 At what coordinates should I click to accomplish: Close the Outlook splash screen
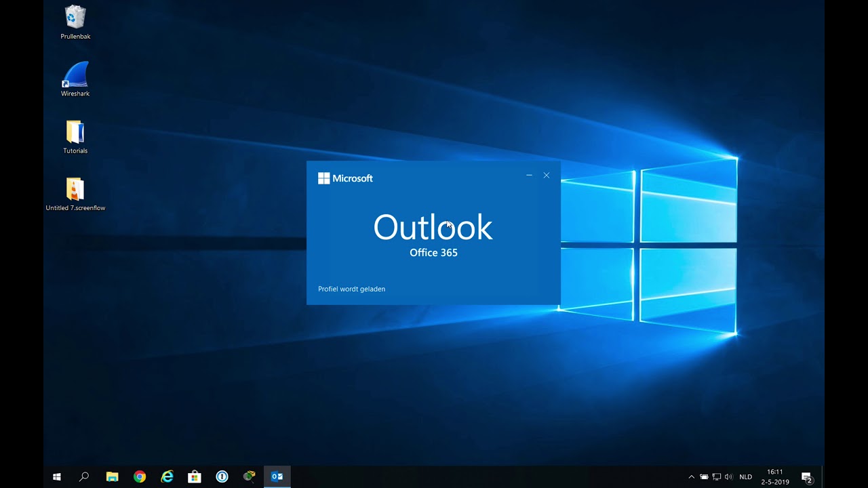click(x=547, y=176)
